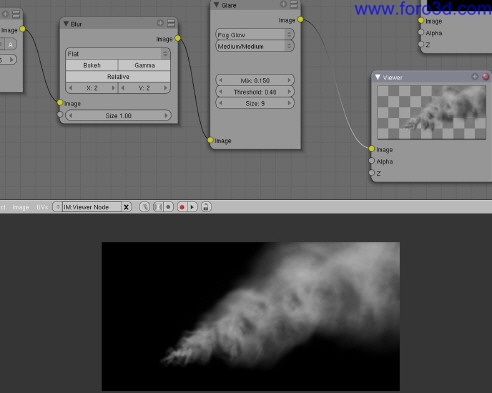Screen dimensions: 492x393
Task: Open the Image menu in image editor header
Action: point(21,207)
